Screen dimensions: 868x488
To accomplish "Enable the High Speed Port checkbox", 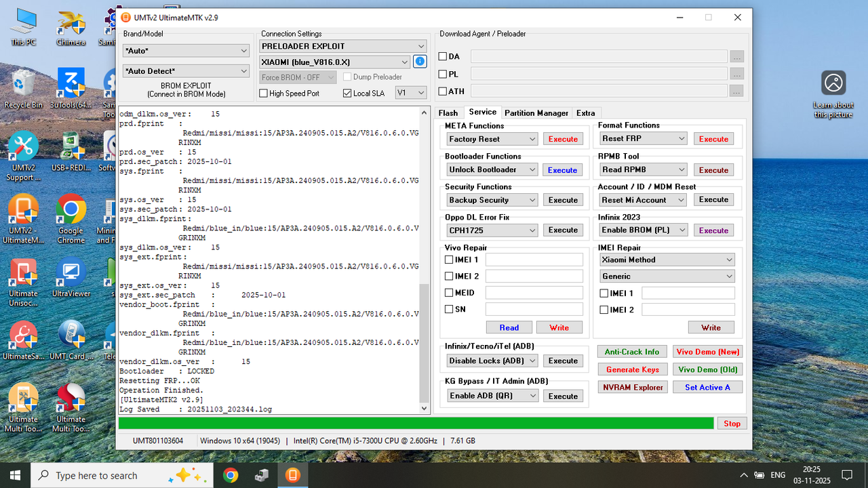I will coord(264,93).
